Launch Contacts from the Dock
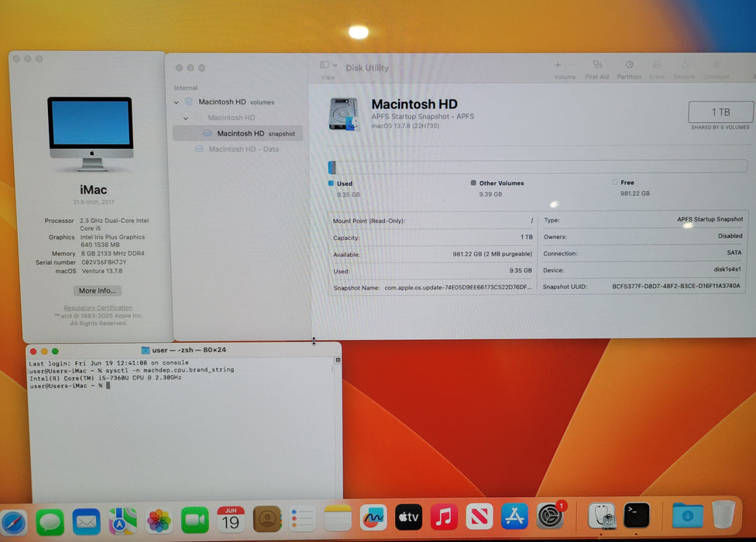This screenshot has height=542, width=756. 266,520
